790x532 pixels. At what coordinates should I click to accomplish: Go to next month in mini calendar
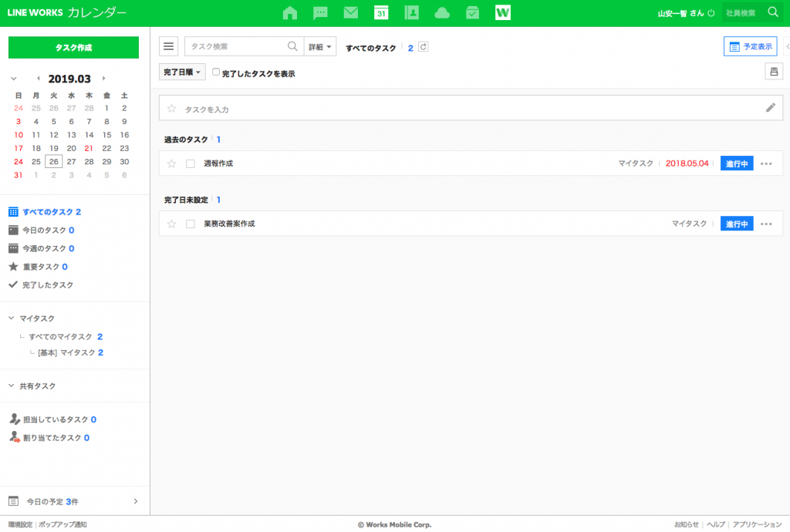pos(104,79)
